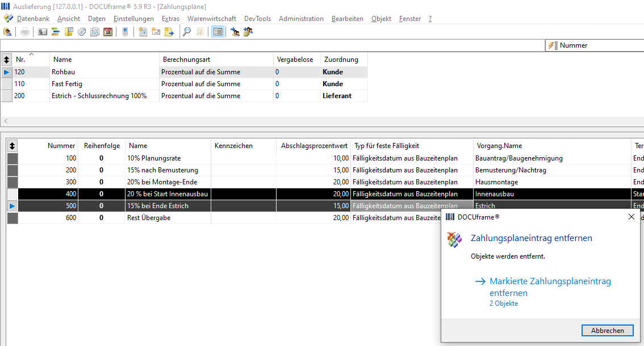The height and width of the screenshot is (346, 644).
Task: Click the 20 % bei Start Innenausbau entry
Action: click(167, 194)
